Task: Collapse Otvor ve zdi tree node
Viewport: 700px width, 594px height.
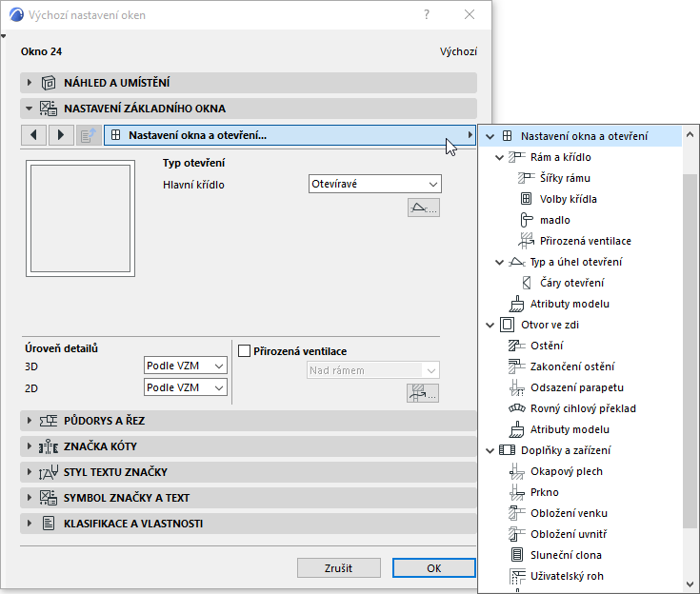Action: (x=490, y=325)
